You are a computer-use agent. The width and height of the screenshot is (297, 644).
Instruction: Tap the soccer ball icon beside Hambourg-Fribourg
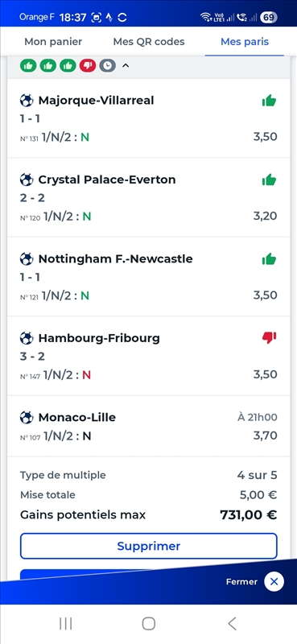tap(27, 338)
